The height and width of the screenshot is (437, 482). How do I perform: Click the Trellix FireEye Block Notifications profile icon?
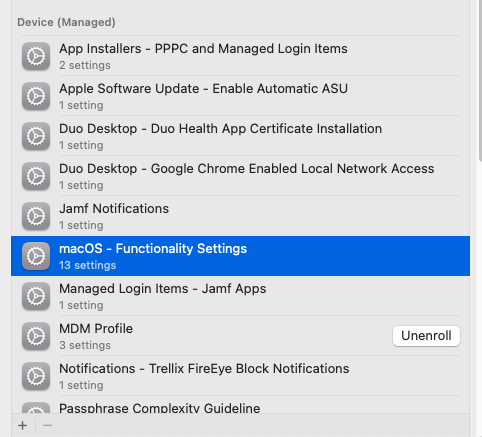[36, 376]
